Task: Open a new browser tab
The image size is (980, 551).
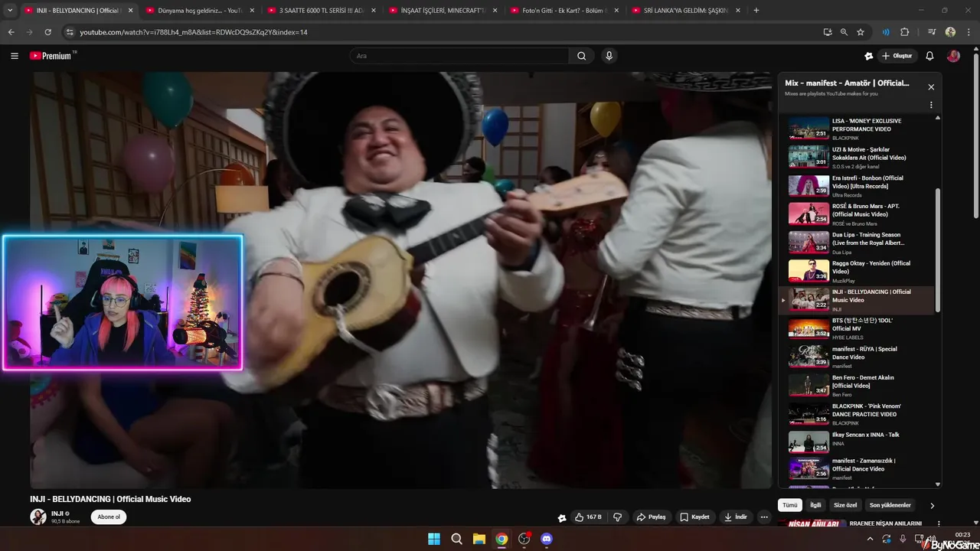Action: coord(756,11)
